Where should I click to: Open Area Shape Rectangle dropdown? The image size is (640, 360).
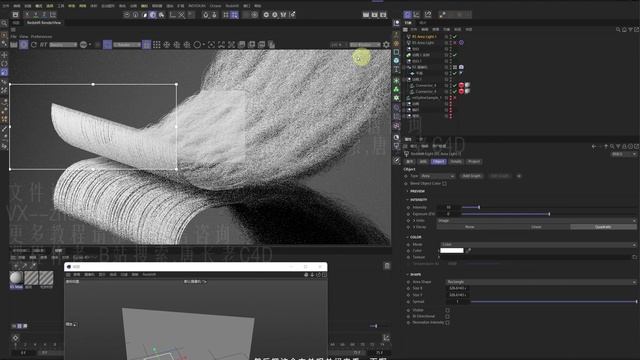point(541,282)
